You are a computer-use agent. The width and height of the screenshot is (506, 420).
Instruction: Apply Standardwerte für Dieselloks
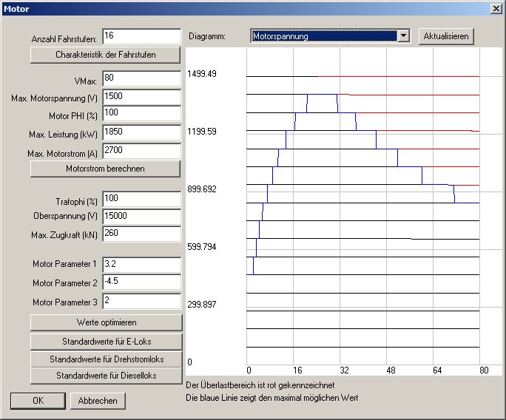107,376
